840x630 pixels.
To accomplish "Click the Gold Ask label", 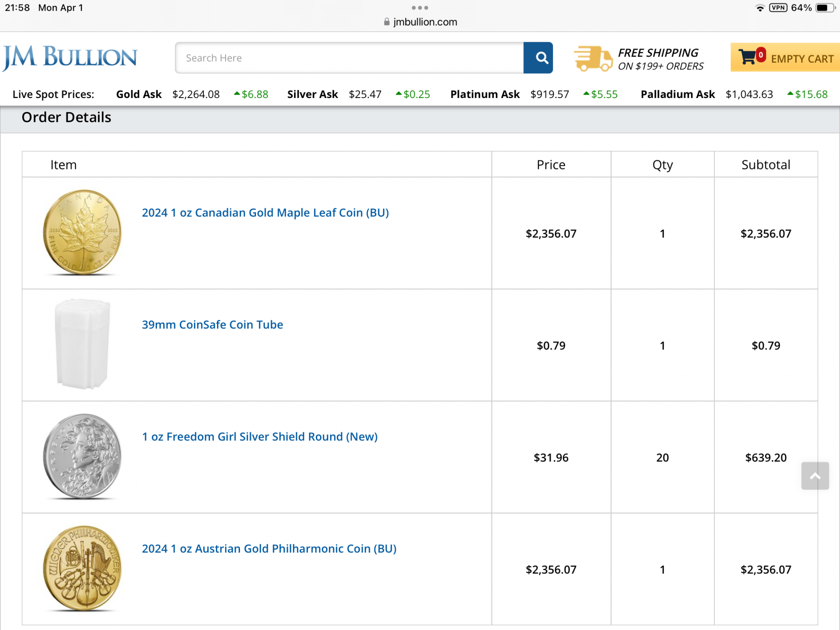I will (139, 94).
